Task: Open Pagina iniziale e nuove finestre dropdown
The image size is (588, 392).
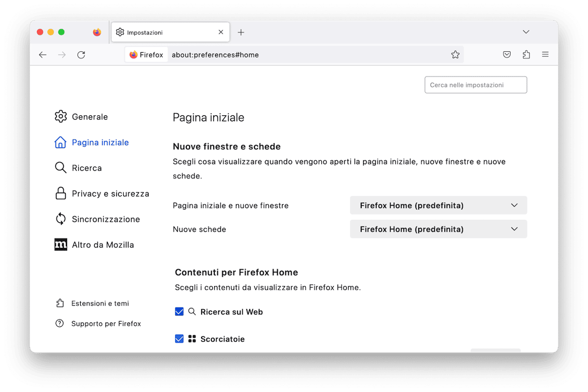Action: click(x=439, y=205)
